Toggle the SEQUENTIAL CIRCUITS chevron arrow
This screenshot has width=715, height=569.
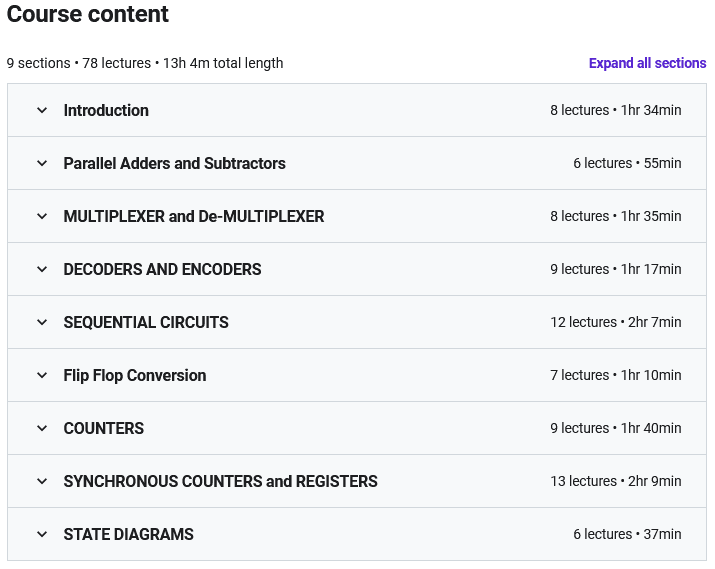pyautogui.click(x=42, y=322)
